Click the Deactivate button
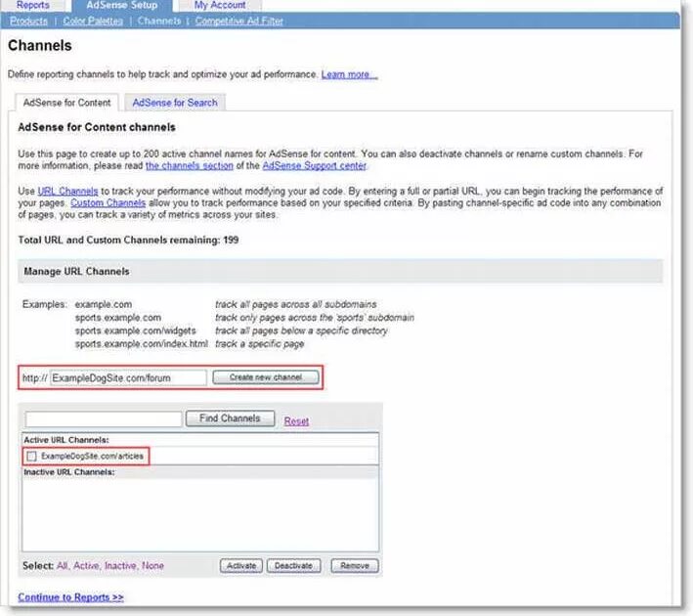Screen dimensions: 693x616 coord(294,566)
